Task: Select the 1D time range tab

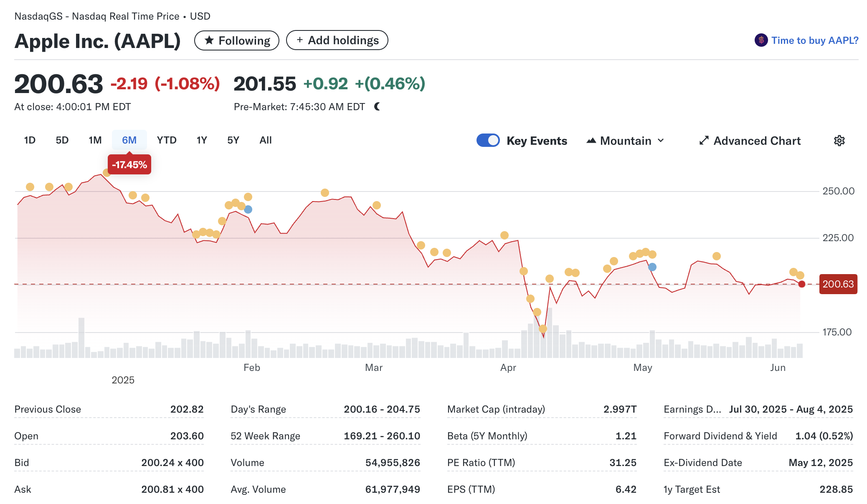Action: point(30,140)
